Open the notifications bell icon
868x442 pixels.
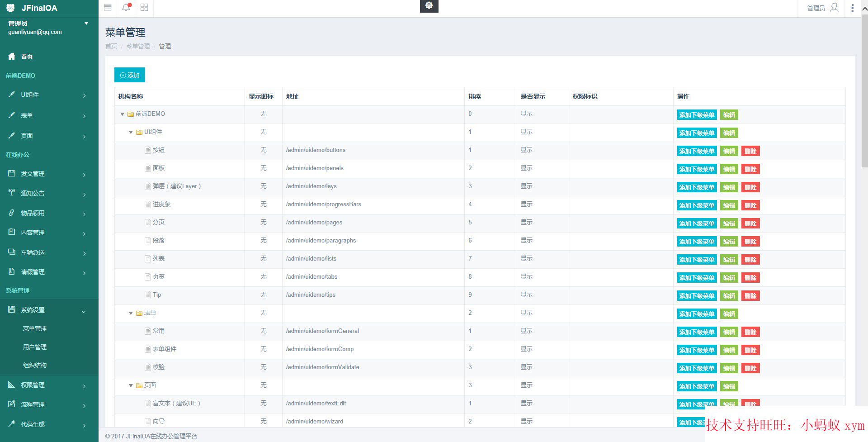click(126, 7)
